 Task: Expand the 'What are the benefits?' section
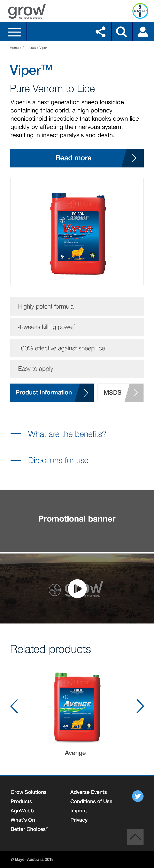[x=67, y=434]
